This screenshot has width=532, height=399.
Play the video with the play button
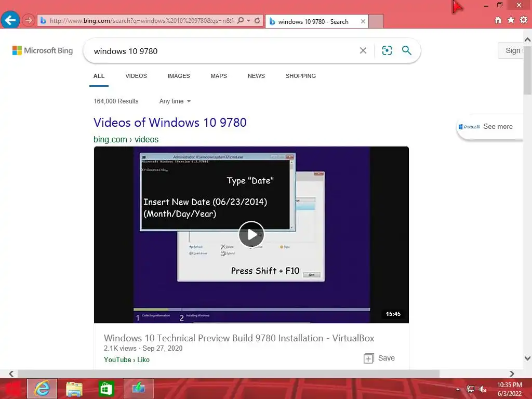[x=251, y=234]
